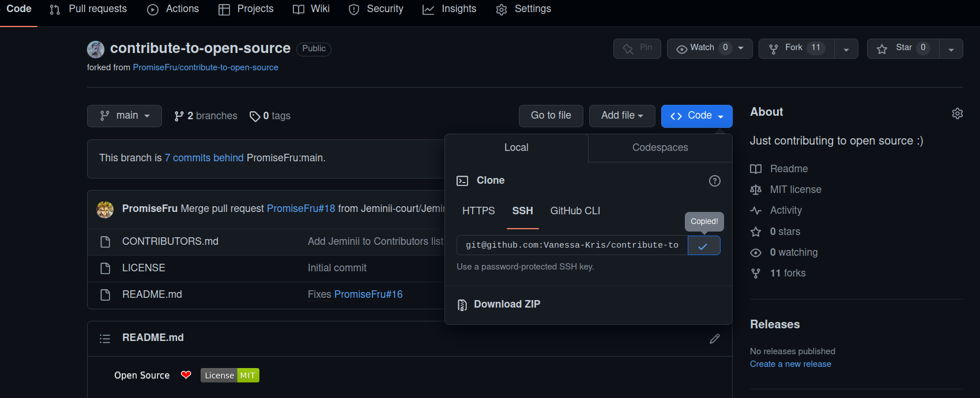Viewport: 980px width, 398px height.
Task: Star this repository
Action: click(x=903, y=48)
